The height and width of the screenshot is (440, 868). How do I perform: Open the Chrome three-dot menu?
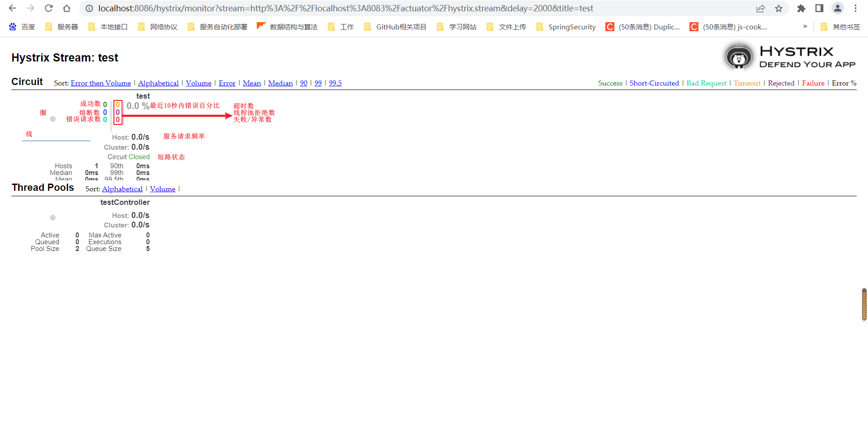coord(855,8)
